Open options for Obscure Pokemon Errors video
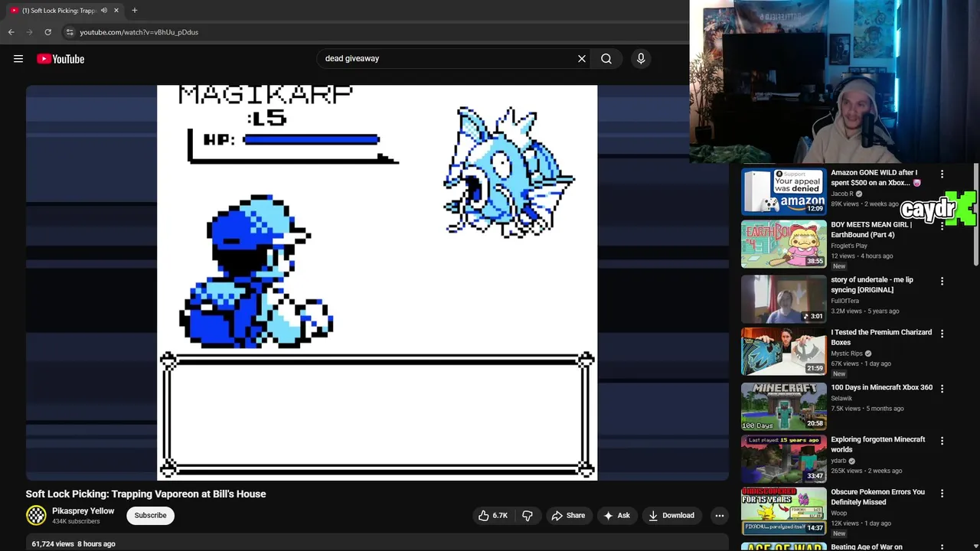Image resolution: width=980 pixels, height=551 pixels. [942, 493]
